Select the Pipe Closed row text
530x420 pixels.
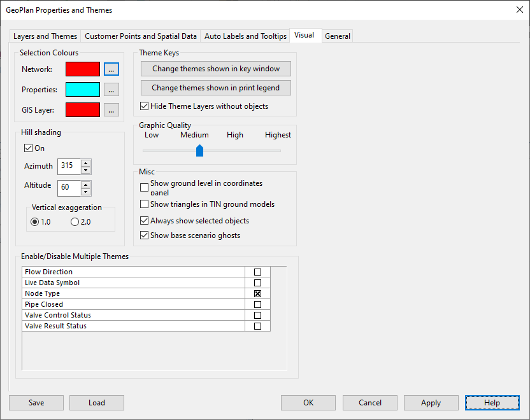click(44, 304)
